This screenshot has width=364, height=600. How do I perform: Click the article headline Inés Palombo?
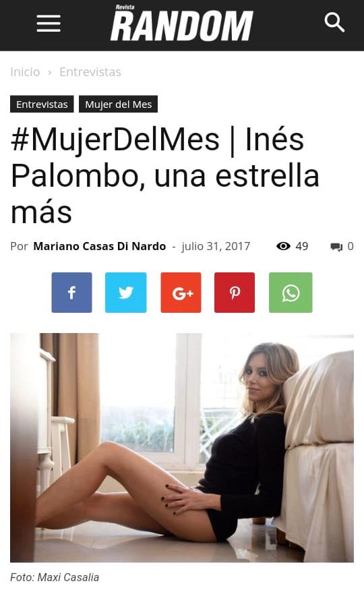(x=165, y=176)
